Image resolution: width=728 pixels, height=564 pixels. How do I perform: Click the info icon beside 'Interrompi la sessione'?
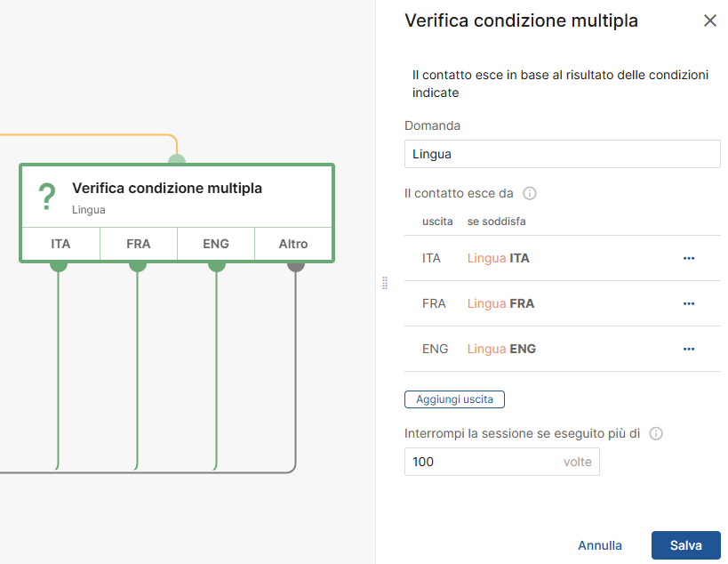click(656, 434)
